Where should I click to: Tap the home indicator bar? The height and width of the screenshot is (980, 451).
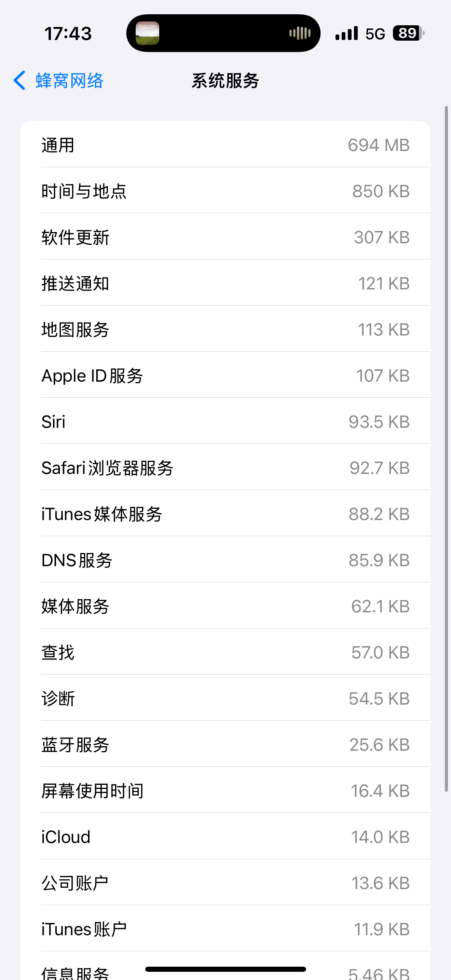pyautogui.click(x=225, y=969)
